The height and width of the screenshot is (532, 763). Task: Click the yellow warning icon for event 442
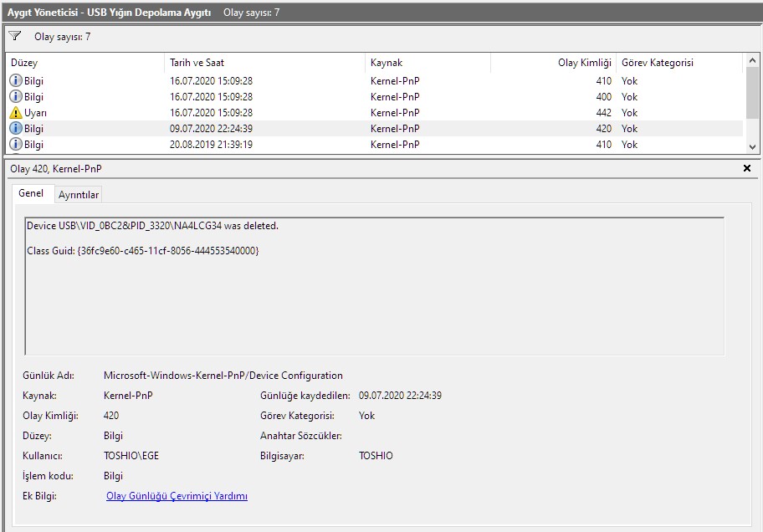(x=16, y=113)
